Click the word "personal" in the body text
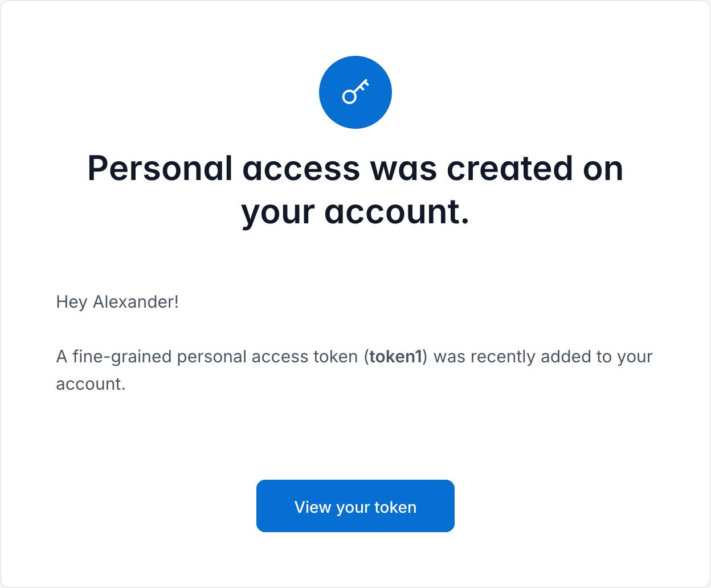Viewport: 711px width, 588px height. coord(212,357)
